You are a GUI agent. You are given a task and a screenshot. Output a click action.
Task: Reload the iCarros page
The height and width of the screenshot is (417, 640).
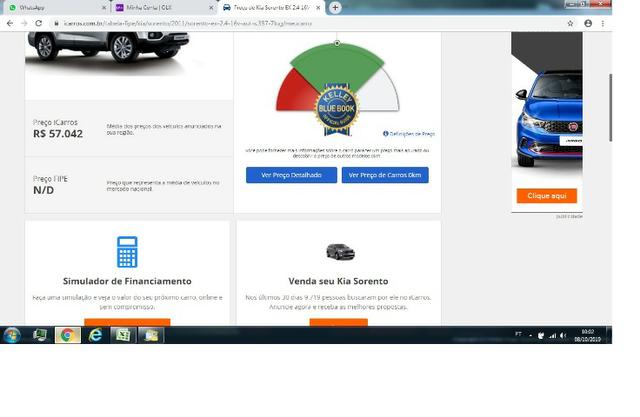38,23
